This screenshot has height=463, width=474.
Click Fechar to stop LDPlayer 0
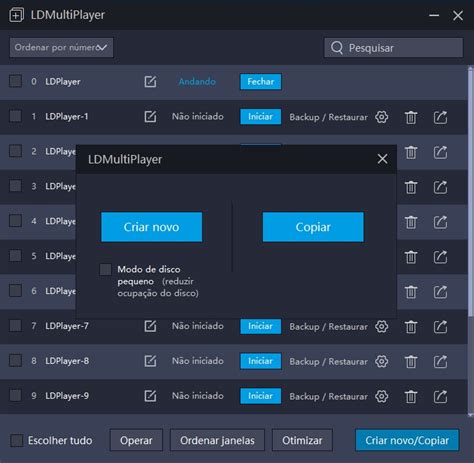coord(261,82)
